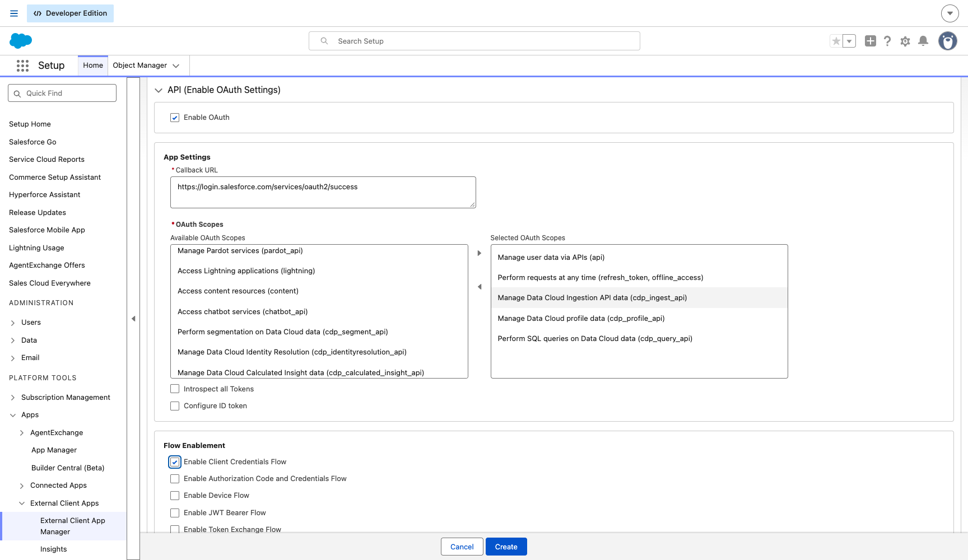
Task: Select Manage Pardot services scope
Action: (319, 251)
